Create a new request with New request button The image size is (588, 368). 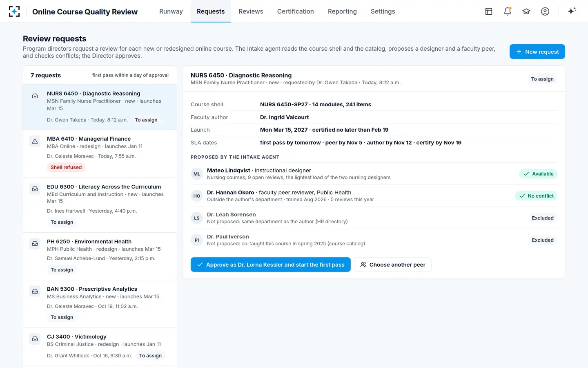click(537, 52)
